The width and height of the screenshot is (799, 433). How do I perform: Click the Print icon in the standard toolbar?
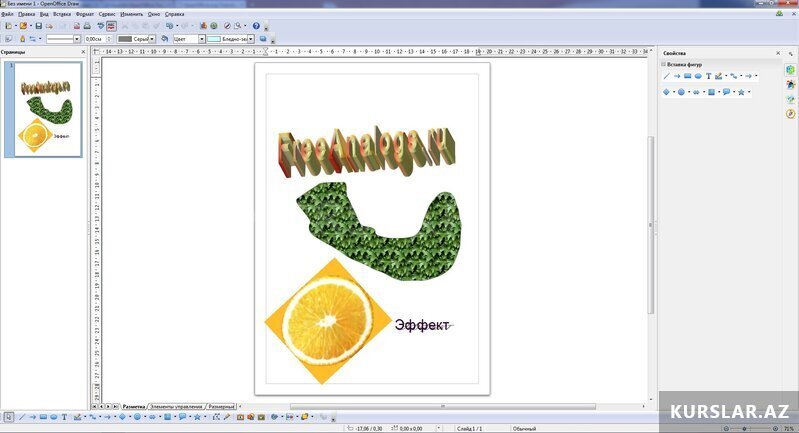[86, 26]
